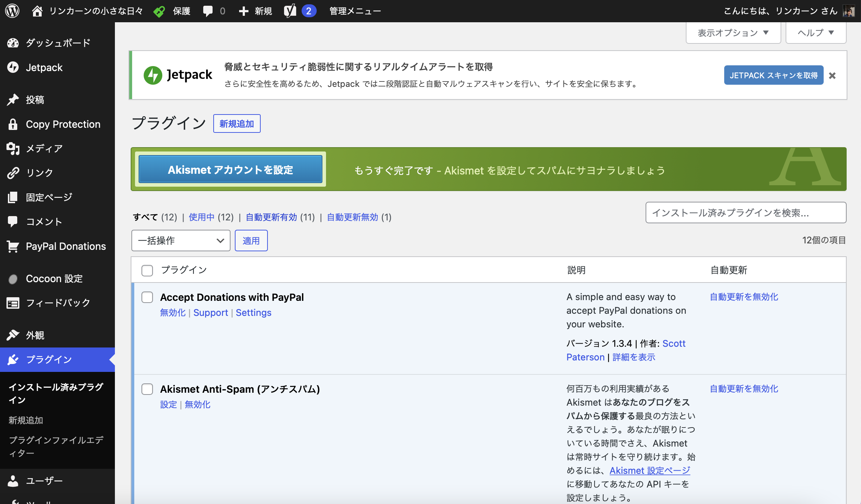Click the Yoast notification badge showing 2
Screen dimensions: 861x504
[309, 11]
